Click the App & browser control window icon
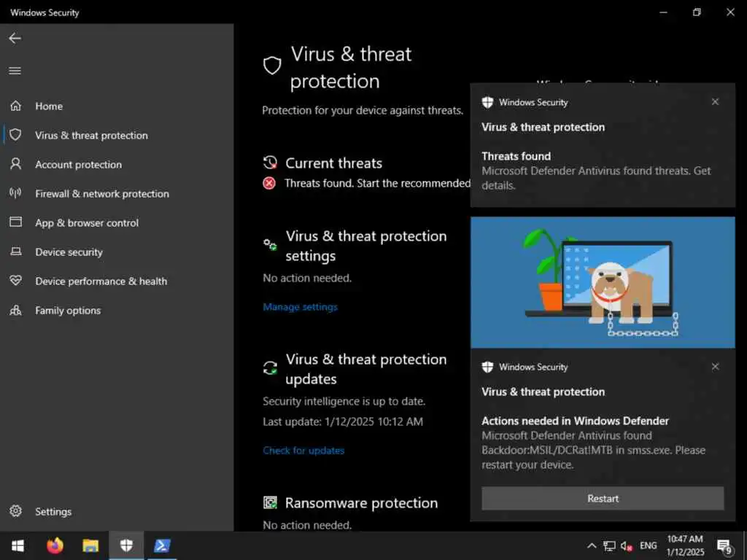The height and width of the screenshot is (560, 747). tap(16, 222)
